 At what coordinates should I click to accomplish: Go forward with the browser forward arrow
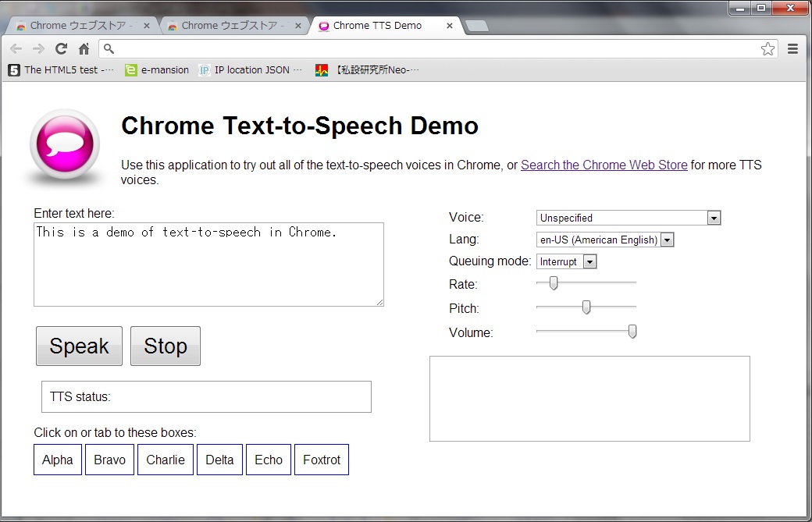38,48
